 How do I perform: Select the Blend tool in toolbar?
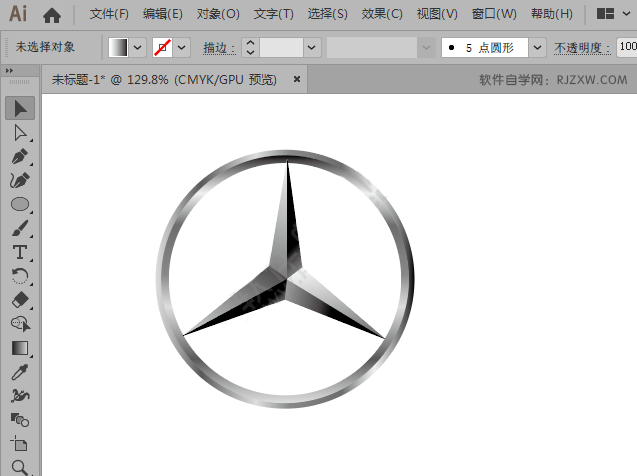[20, 420]
